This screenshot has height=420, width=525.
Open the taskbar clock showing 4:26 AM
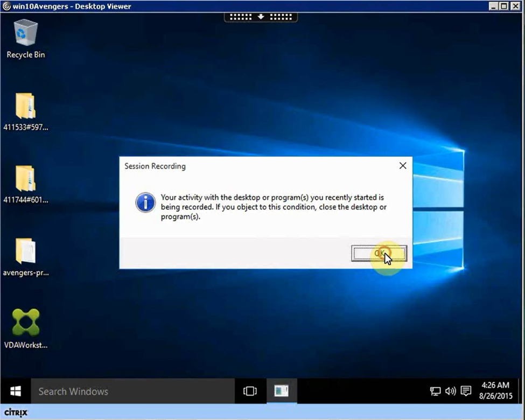point(495,390)
